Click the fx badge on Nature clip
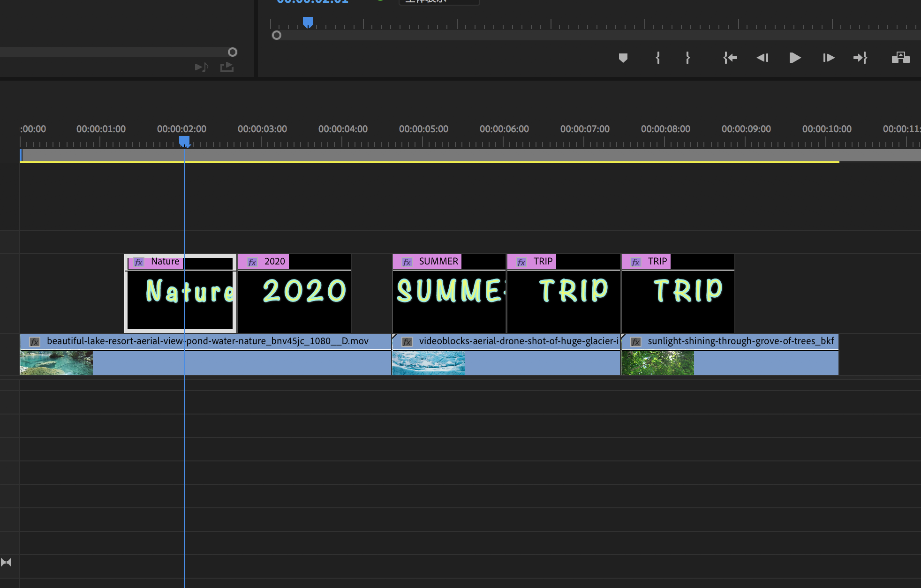Viewport: 921px width, 588px height. click(139, 262)
